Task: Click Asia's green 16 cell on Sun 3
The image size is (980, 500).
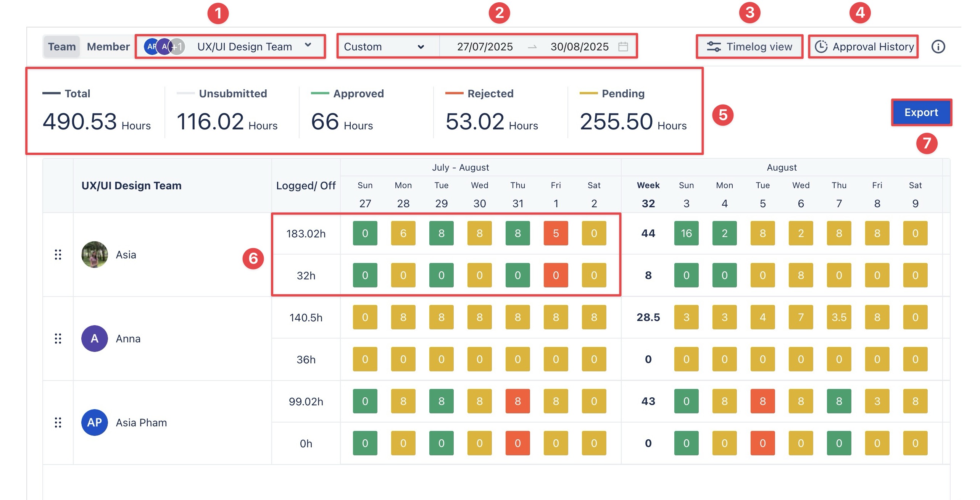Action: (x=686, y=233)
